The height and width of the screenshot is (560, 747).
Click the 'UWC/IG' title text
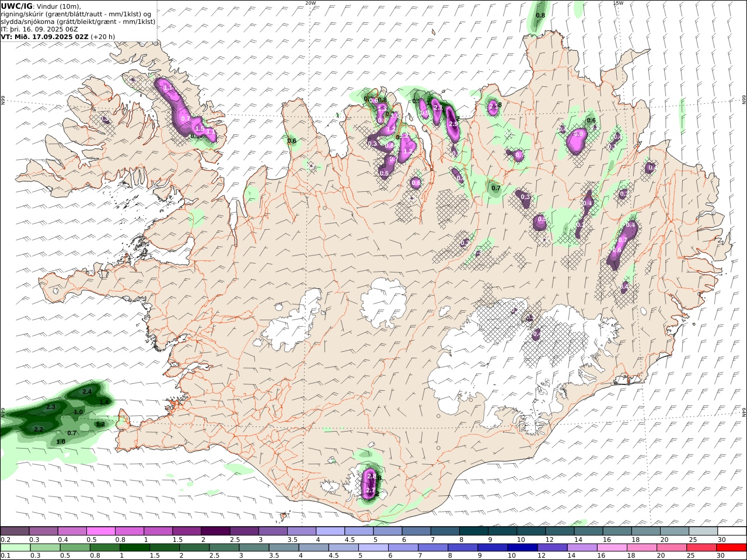point(16,6)
